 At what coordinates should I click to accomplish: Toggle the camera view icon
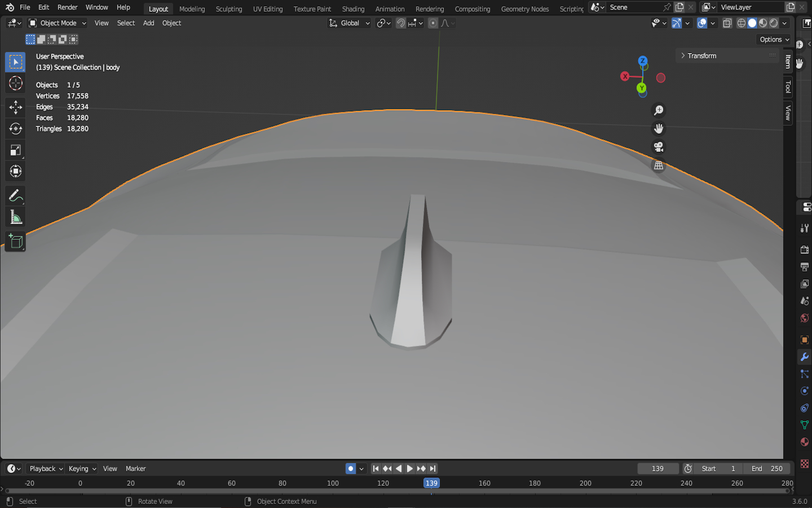pos(658,147)
